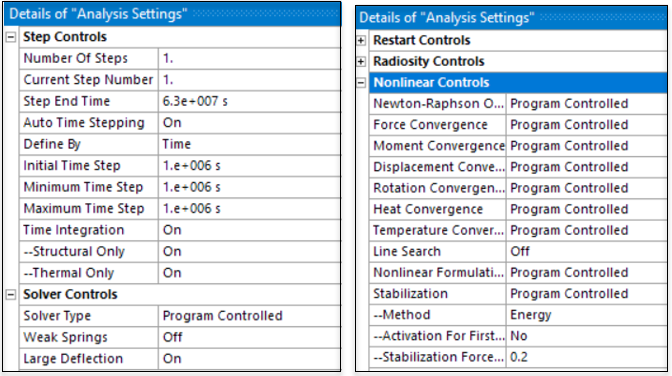Toggle the Auto Time Stepping value
The width and height of the screenshot is (672, 376).
click(x=249, y=123)
